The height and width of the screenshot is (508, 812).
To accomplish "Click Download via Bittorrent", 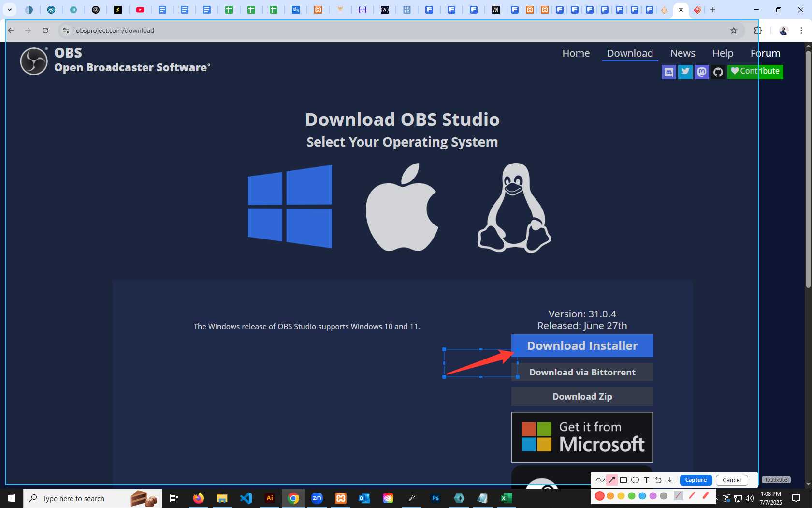I will coord(582,372).
